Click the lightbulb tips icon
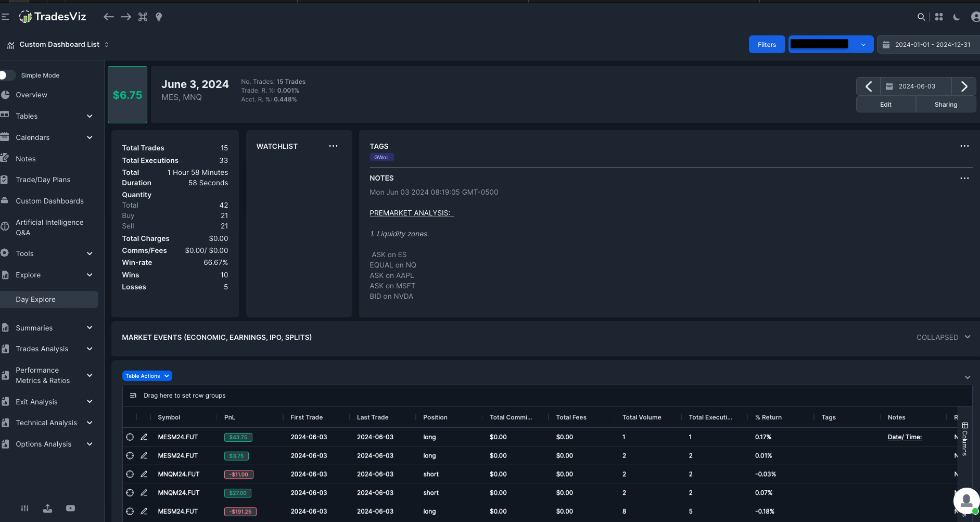Image resolution: width=980 pixels, height=522 pixels. (x=159, y=17)
